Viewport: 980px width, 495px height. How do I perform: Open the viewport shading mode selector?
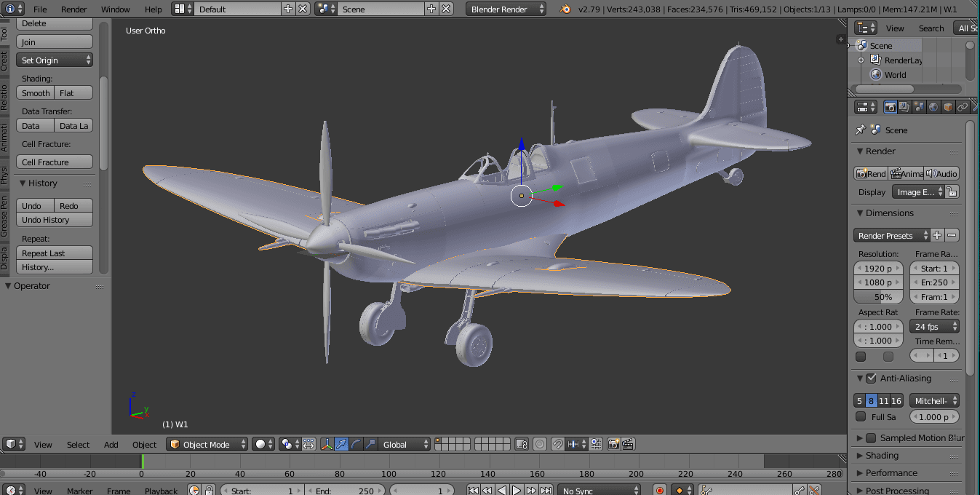(263, 444)
